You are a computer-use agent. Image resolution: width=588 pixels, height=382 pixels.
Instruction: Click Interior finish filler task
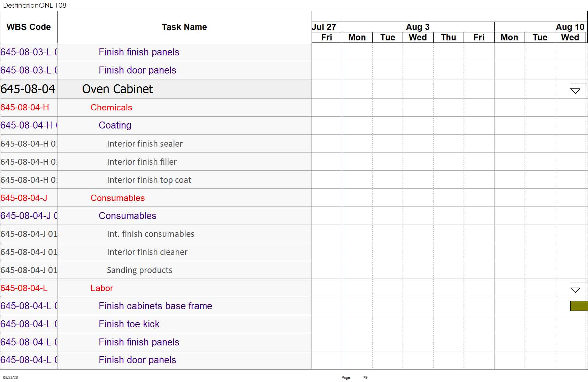(142, 162)
